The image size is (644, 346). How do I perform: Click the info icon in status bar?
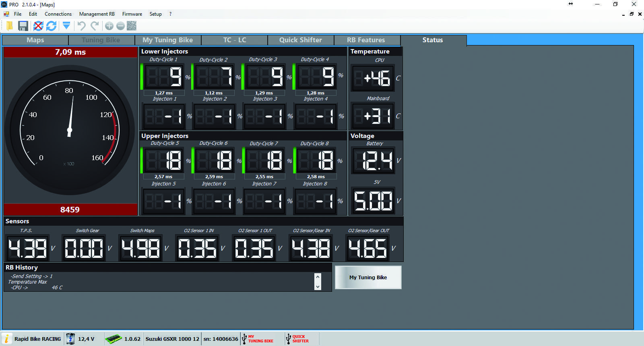(7, 339)
